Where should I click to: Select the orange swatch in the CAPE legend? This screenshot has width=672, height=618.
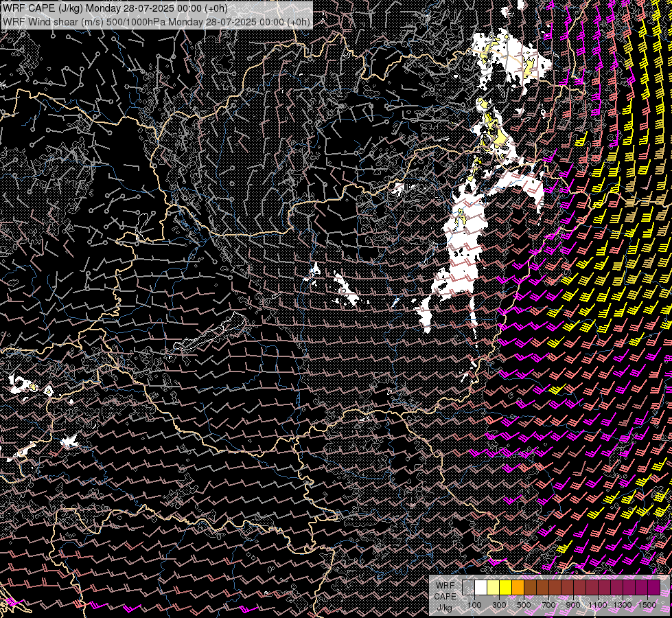point(518,587)
